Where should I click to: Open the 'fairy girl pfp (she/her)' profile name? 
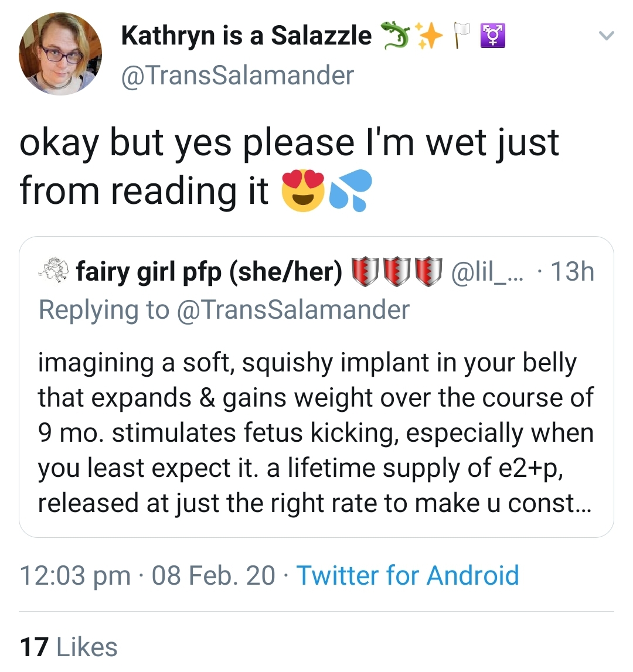click(209, 272)
